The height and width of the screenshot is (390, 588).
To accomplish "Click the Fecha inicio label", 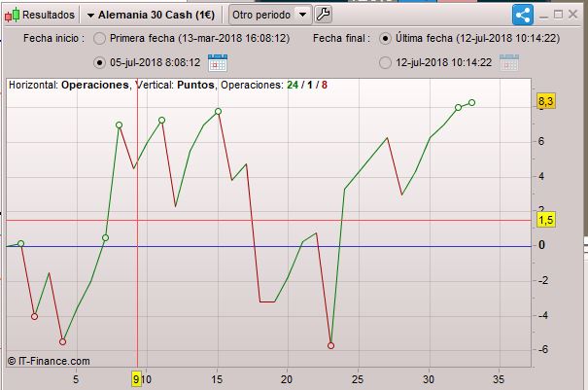I will (54, 38).
